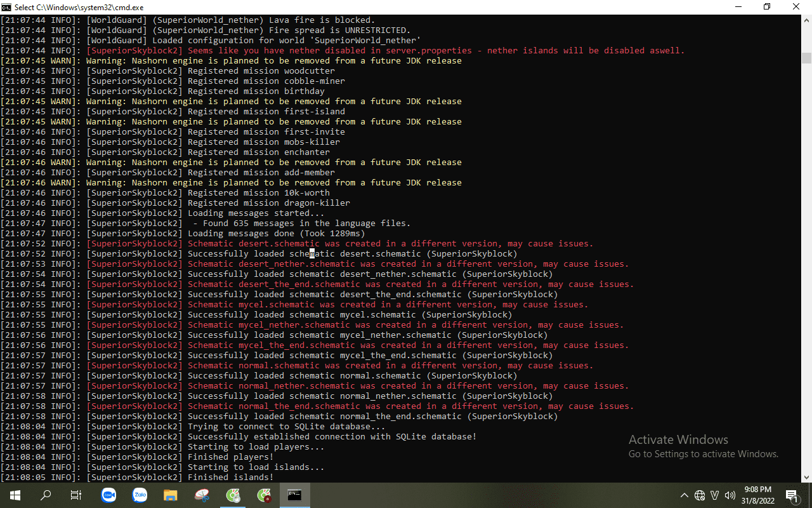Open the Windows Start menu
Viewport: 812px width, 508px height.
click(15, 495)
